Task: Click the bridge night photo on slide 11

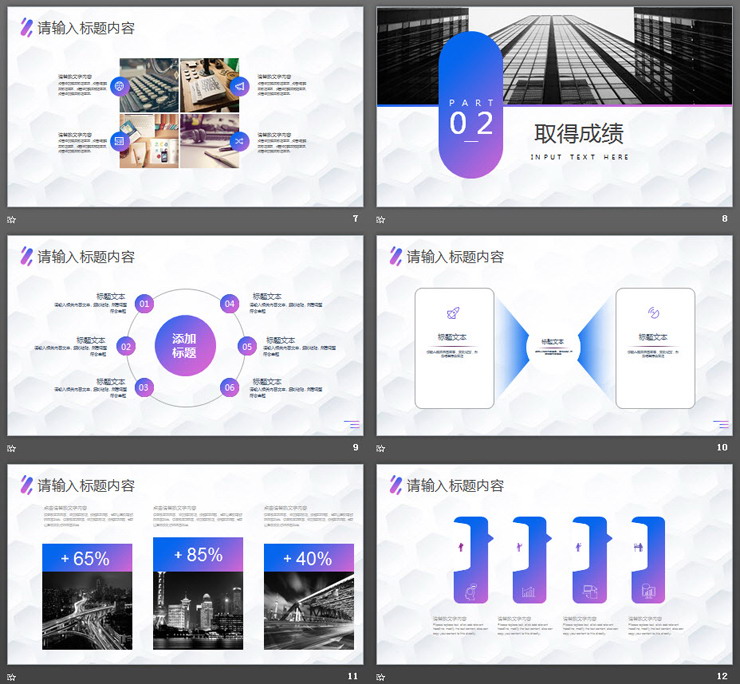Action: 309,611
